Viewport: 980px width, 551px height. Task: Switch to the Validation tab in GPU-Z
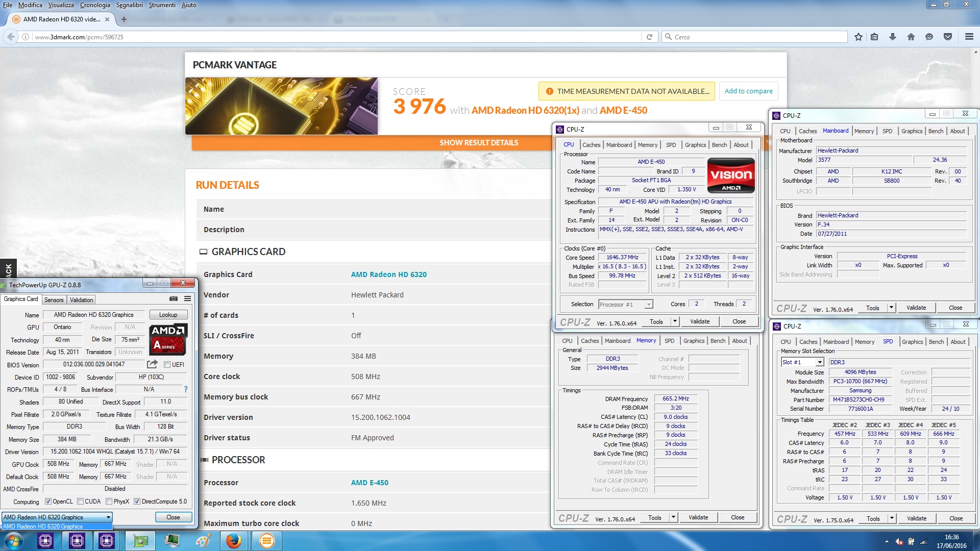tap(82, 300)
